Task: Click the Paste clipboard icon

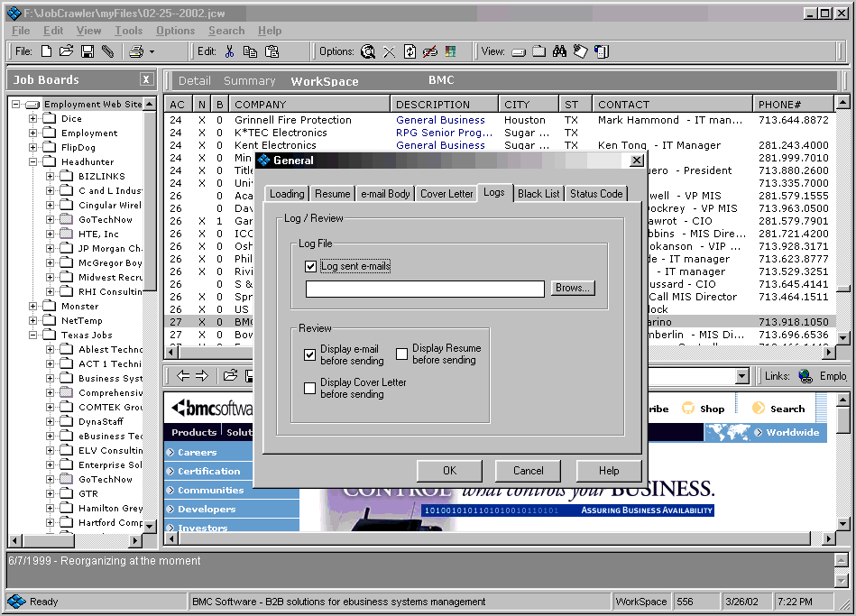Action: (272, 52)
